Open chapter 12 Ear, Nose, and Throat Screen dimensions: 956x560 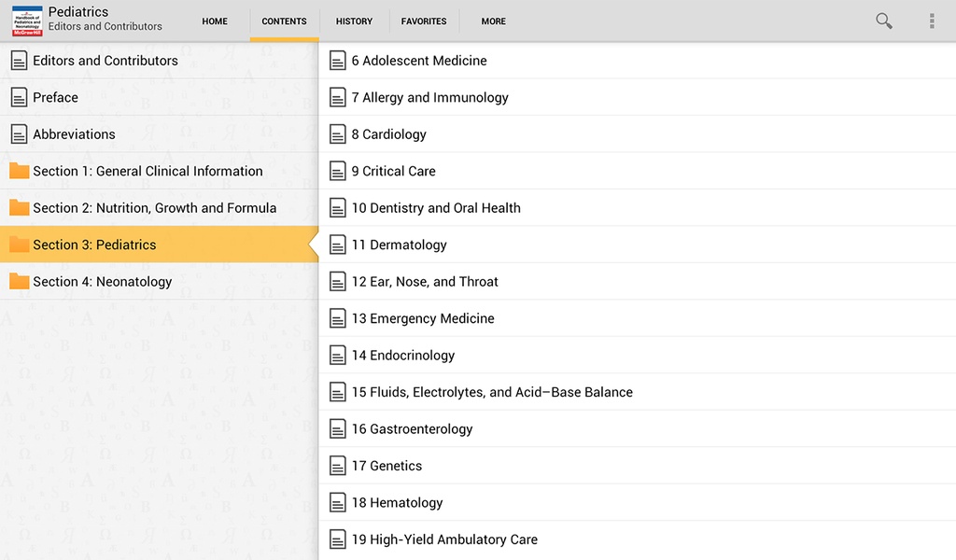637,281
